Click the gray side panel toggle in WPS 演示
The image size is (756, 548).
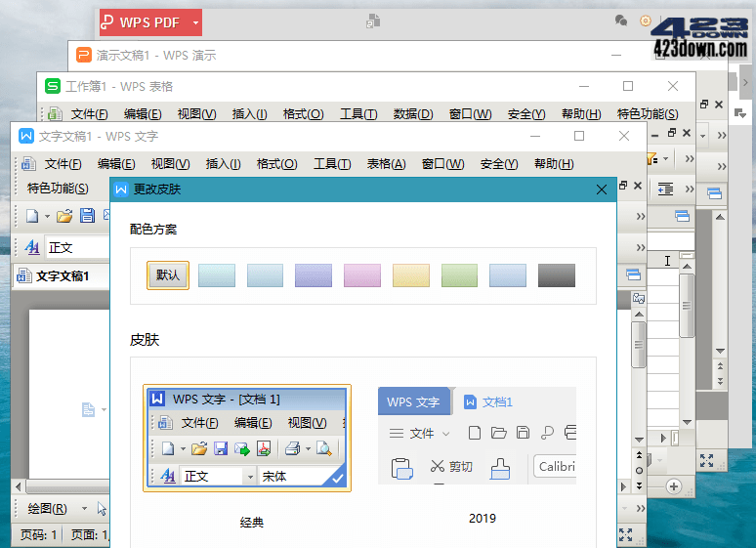tap(745, 82)
